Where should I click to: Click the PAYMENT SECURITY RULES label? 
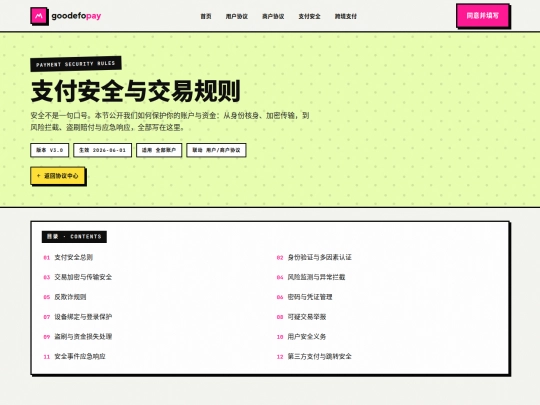coord(76,64)
